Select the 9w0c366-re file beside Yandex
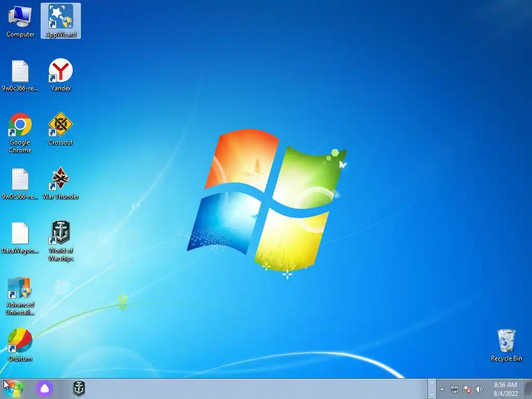This screenshot has width=532, height=399. pyautogui.click(x=20, y=76)
